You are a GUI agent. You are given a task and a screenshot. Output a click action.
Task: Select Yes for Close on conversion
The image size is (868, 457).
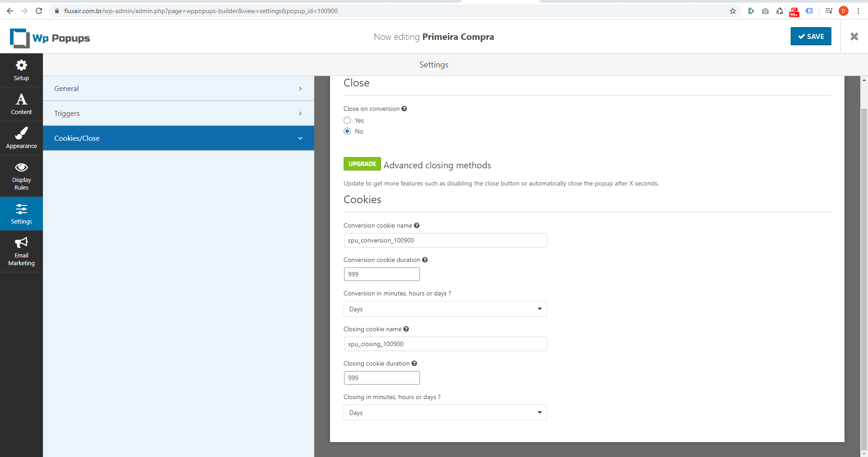[347, 120]
